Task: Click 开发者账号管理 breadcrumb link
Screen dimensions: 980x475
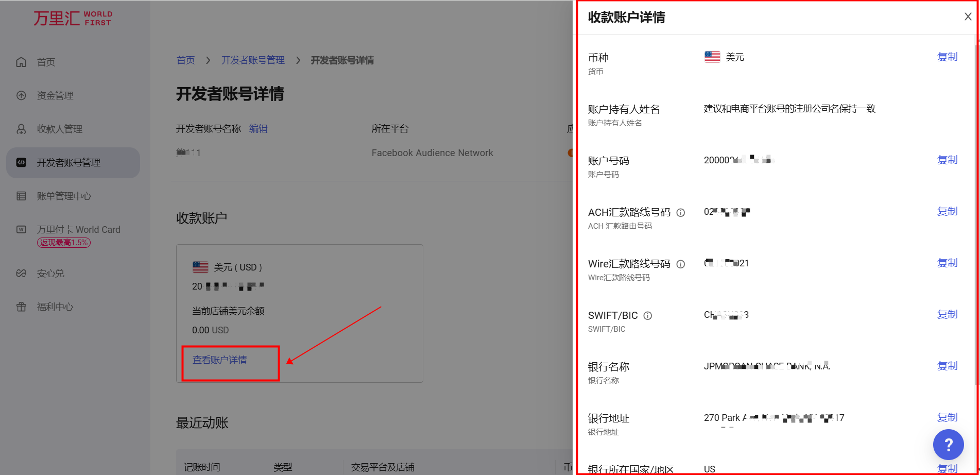Action: (252, 60)
